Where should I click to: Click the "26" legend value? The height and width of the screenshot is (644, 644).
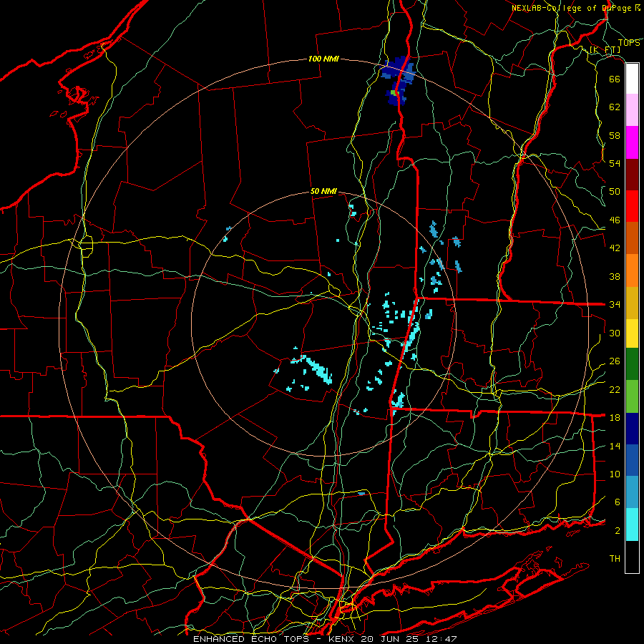click(615, 361)
